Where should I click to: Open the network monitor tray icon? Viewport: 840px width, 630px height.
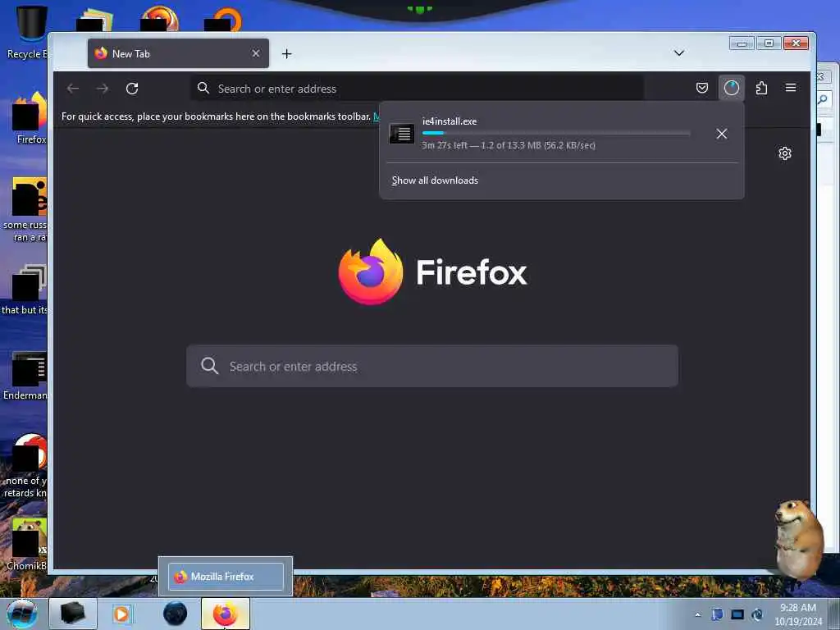[x=737, y=614]
